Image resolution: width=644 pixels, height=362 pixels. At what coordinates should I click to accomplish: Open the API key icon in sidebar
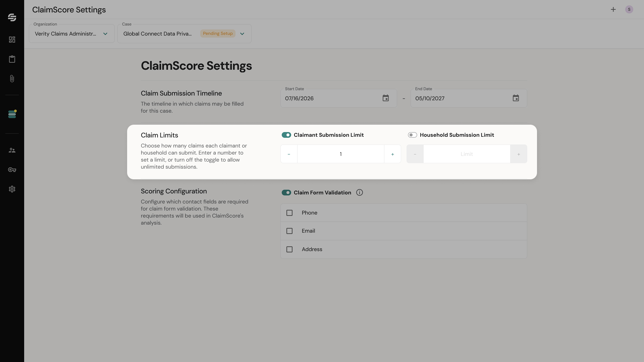pos(12,170)
